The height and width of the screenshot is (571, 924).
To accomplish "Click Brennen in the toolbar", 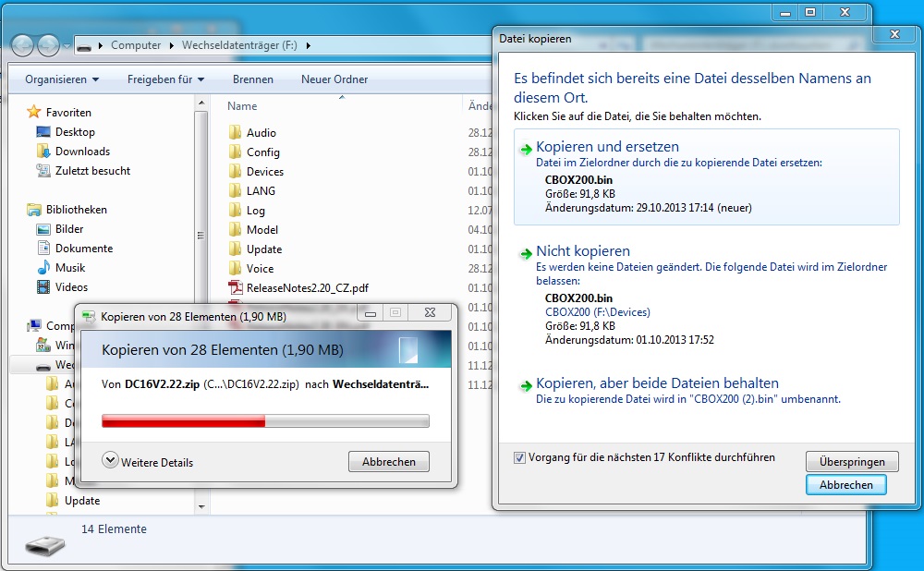I will [253, 79].
